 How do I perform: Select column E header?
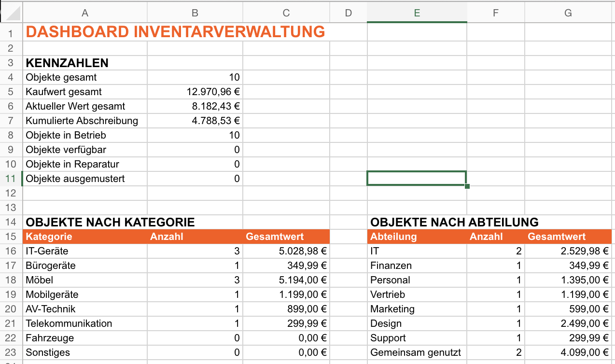(417, 13)
